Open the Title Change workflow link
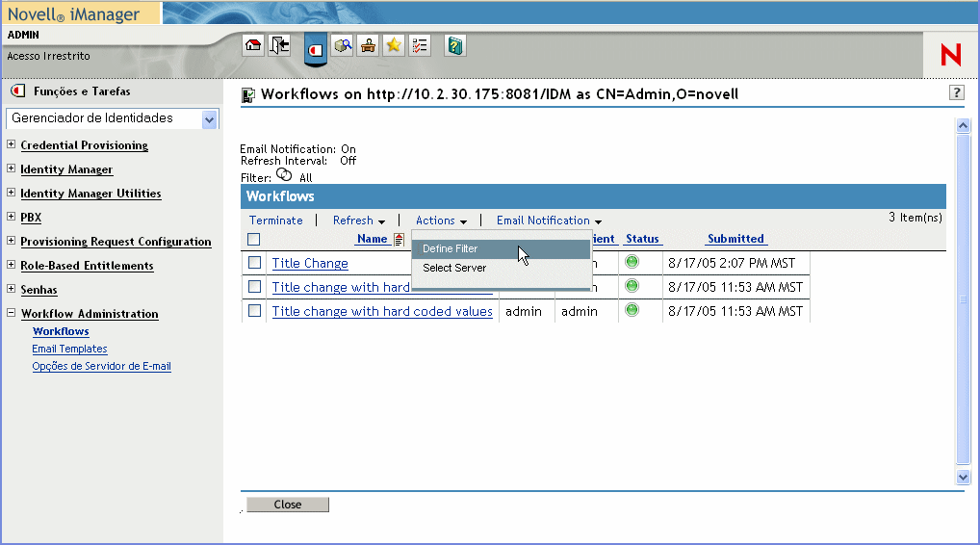 tap(310, 263)
